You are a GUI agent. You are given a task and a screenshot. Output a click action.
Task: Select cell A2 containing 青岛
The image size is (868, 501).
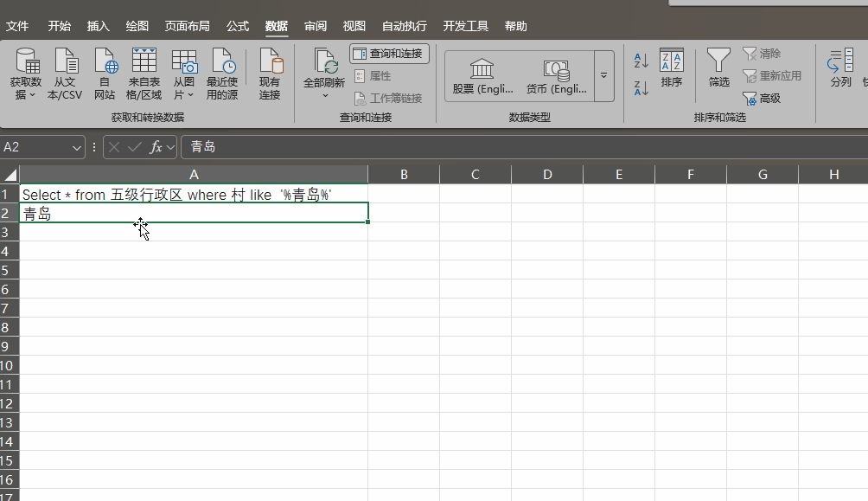(x=194, y=213)
